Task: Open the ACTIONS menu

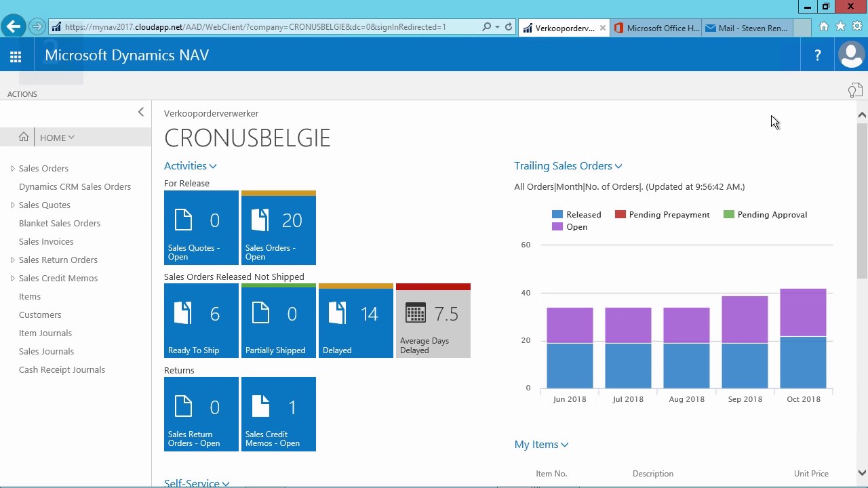Action: coord(22,94)
